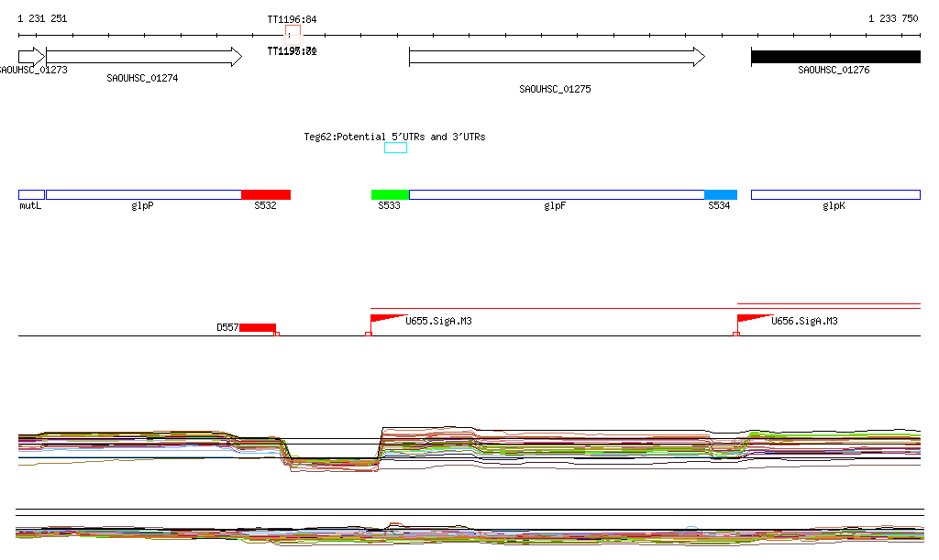The image size is (939, 560).
Task: Click the 'glpP' label
Action: [142, 206]
